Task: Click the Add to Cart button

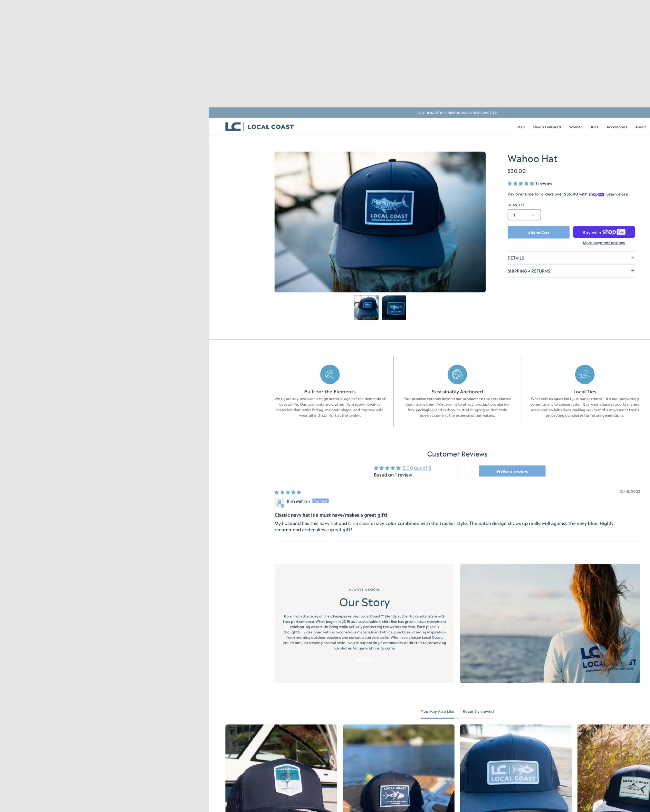Action: pyautogui.click(x=538, y=232)
